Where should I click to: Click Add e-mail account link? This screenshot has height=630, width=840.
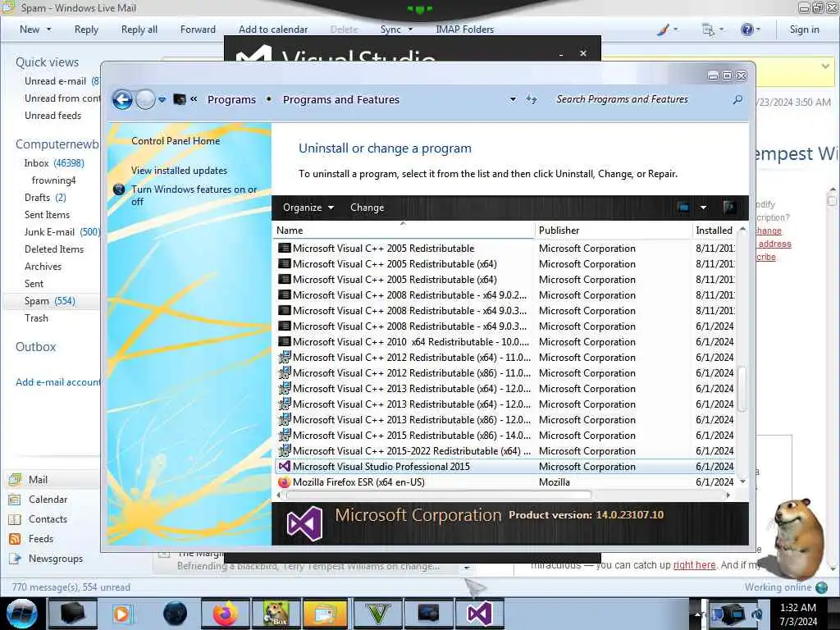(x=58, y=382)
